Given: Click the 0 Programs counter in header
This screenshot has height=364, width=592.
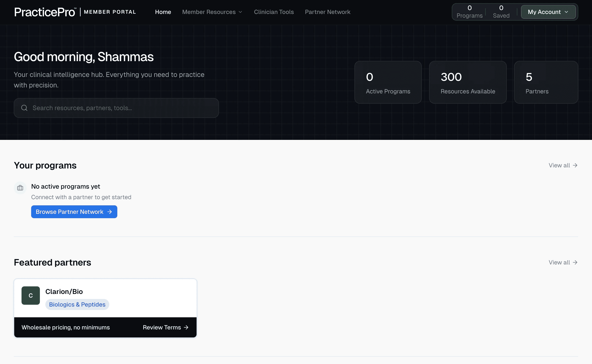Looking at the screenshot, I should tap(469, 12).
